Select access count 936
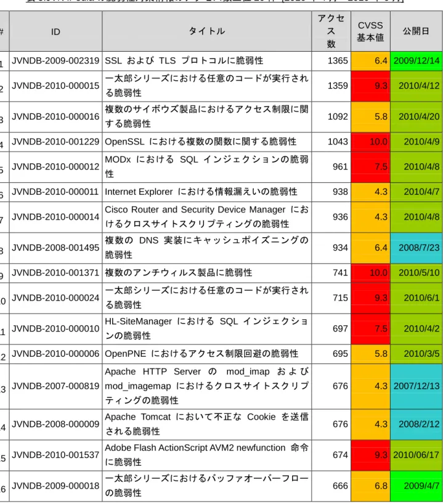 coord(331,217)
